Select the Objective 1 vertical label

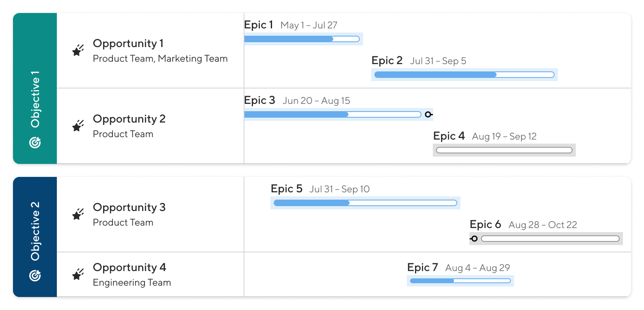[35, 99]
